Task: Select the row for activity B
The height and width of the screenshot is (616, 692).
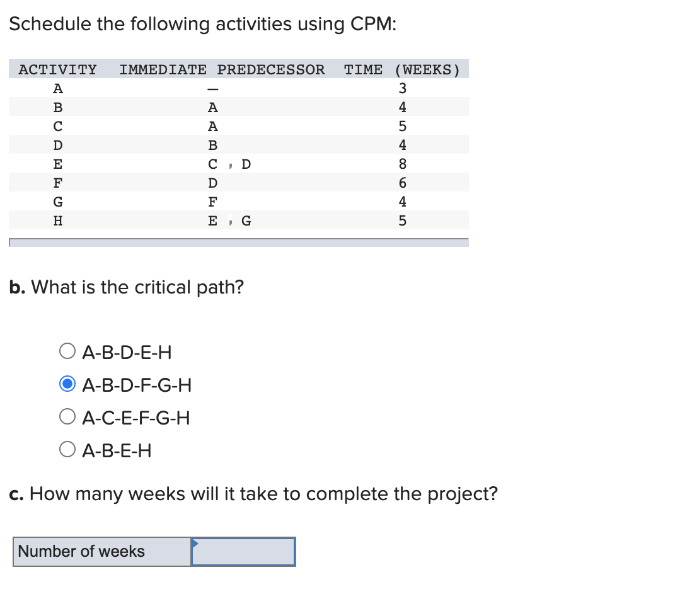Action: (57, 107)
